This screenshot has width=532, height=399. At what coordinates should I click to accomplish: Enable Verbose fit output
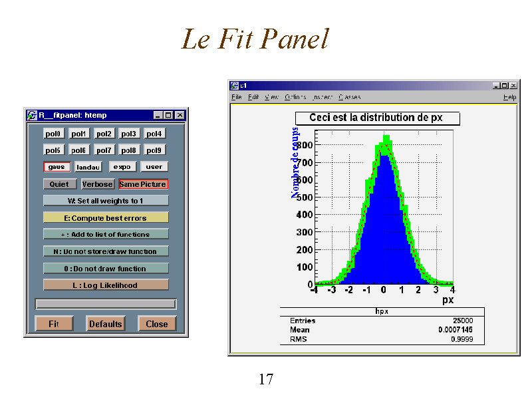[98, 184]
